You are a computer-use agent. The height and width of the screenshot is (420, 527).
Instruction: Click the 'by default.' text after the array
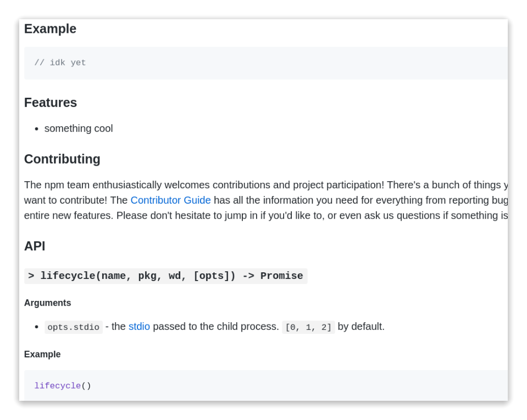coord(361,327)
